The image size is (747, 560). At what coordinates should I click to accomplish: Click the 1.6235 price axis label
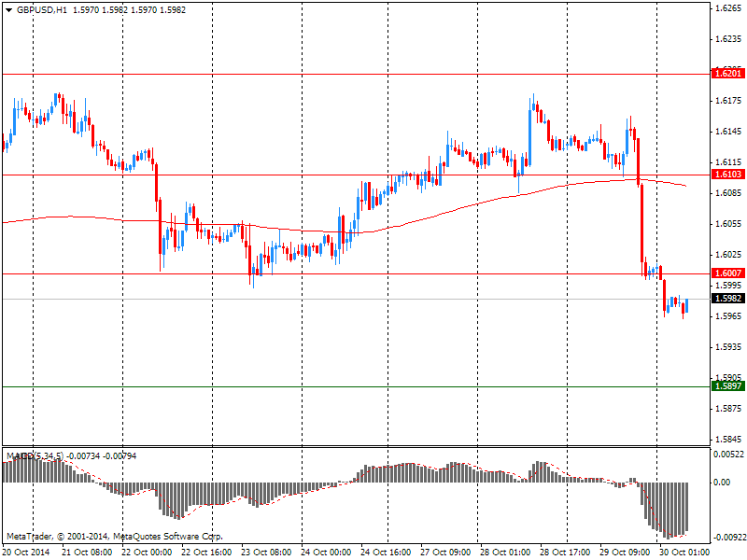click(728, 39)
